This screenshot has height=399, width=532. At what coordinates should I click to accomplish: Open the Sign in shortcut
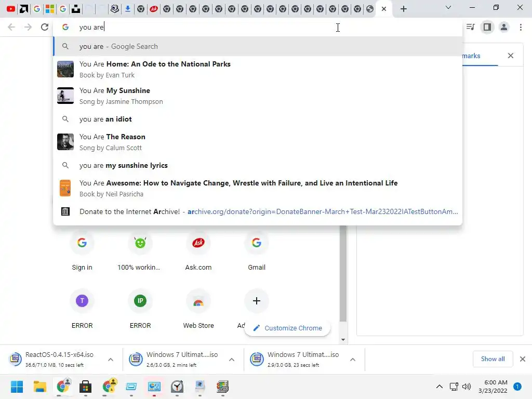coord(82,251)
